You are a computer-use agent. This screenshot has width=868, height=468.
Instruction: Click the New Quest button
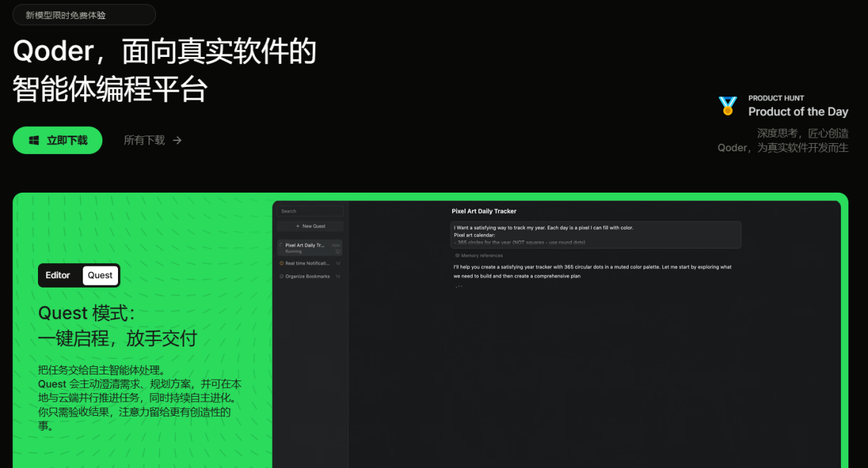coord(310,226)
